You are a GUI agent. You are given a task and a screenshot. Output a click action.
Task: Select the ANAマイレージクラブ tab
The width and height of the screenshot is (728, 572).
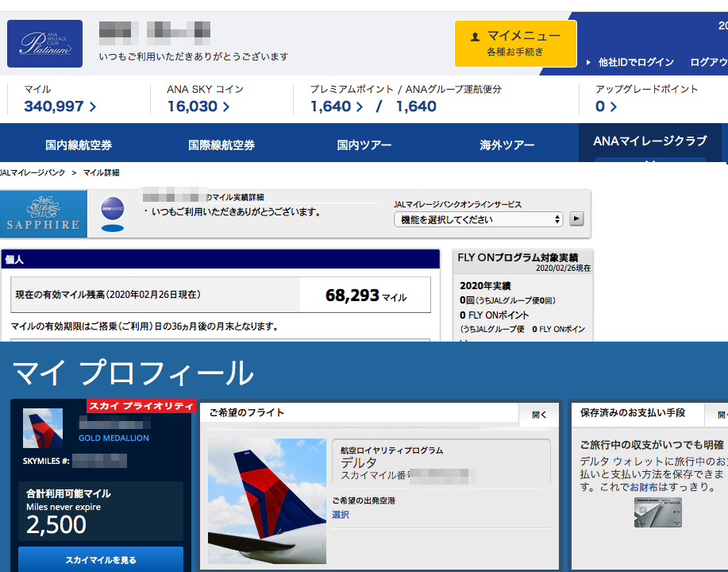tap(650, 142)
